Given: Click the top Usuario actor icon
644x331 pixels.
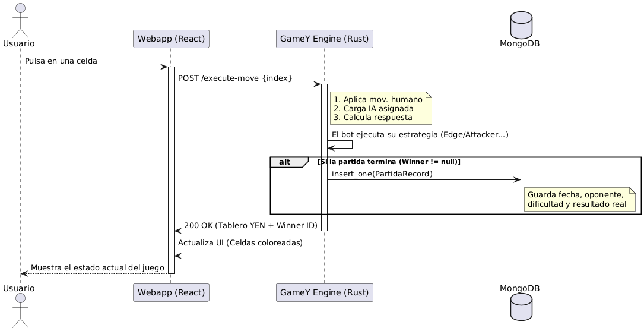Looking at the screenshot, I should pos(20,18).
